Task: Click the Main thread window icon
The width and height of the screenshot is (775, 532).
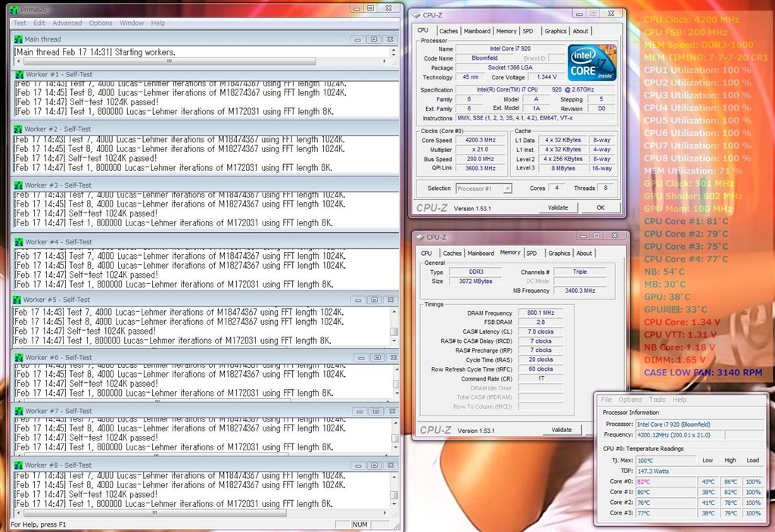Action: 17,39
